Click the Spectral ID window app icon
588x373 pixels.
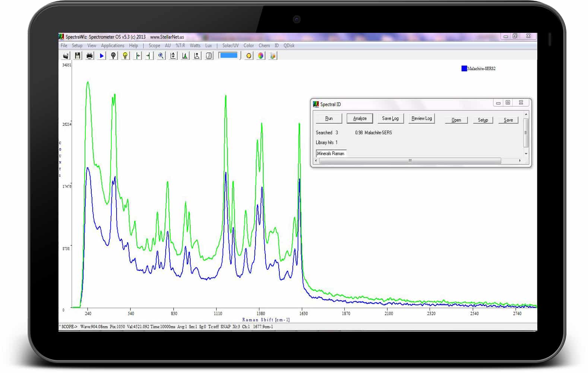point(316,104)
